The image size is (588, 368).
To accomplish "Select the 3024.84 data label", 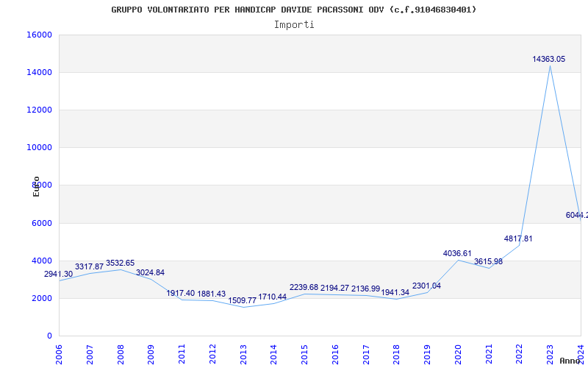I will (150, 272).
